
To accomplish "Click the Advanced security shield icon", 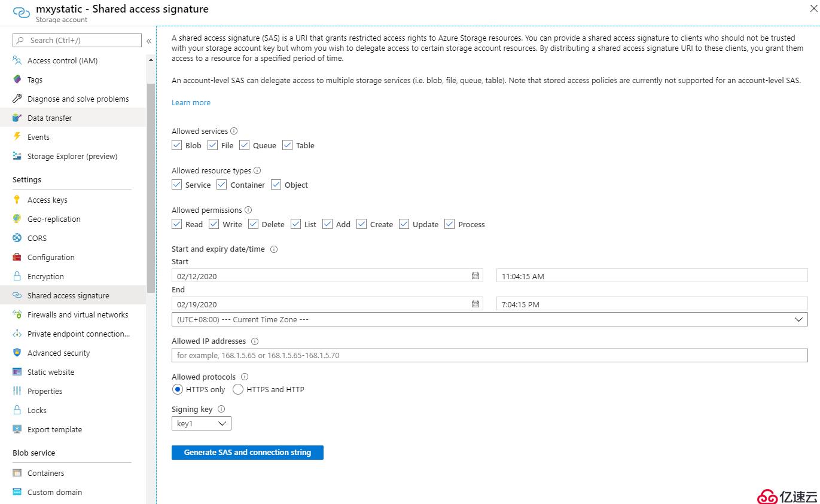I will (x=17, y=353).
